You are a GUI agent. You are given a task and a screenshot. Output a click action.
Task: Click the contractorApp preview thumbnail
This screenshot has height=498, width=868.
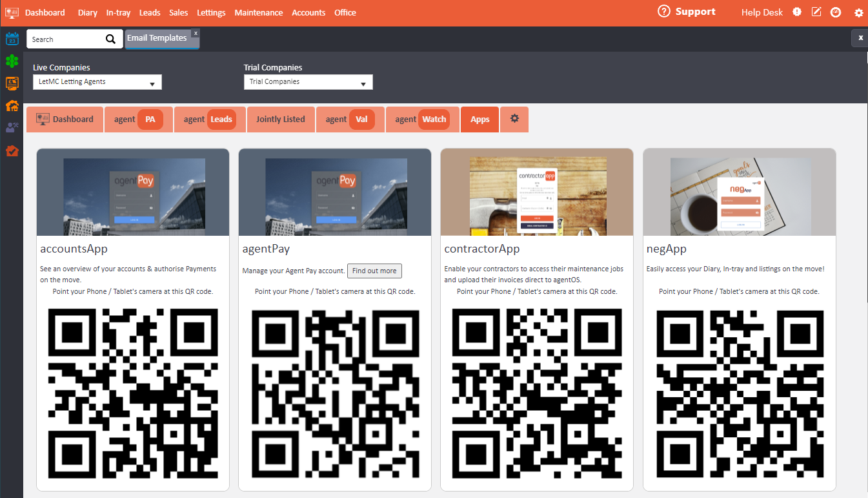pyautogui.click(x=537, y=192)
